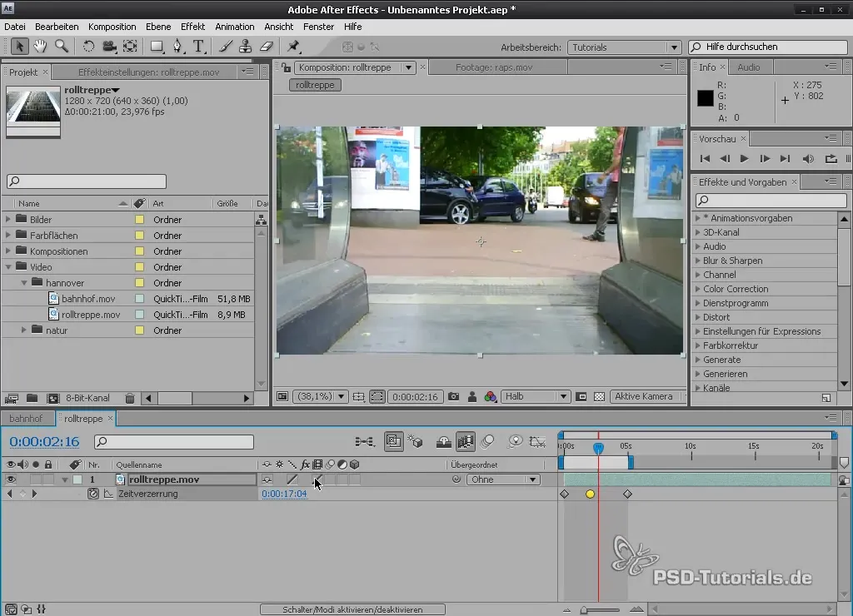Expand the Farbflächen folder
The width and height of the screenshot is (853, 616).
pyautogui.click(x=8, y=236)
